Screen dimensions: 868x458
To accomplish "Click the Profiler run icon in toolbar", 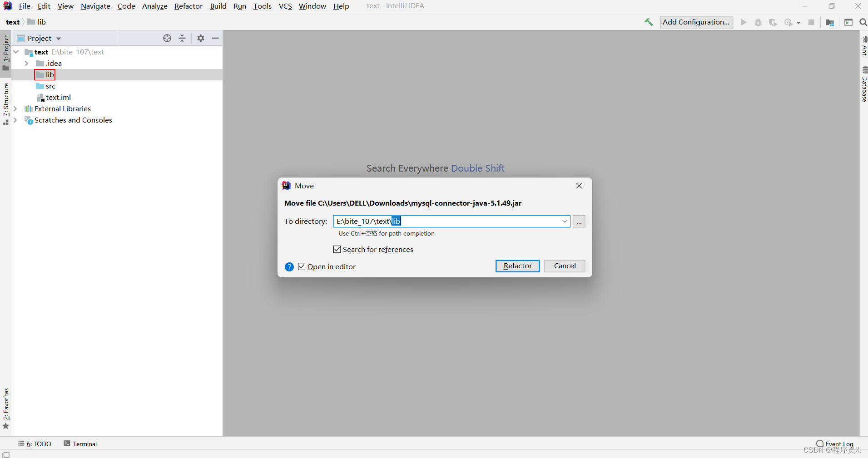I will click(x=788, y=22).
